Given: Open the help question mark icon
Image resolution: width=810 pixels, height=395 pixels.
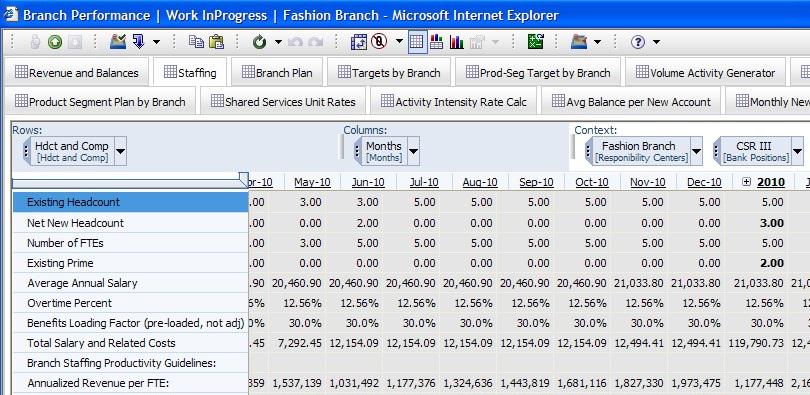Looking at the screenshot, I should click(638, 42).
